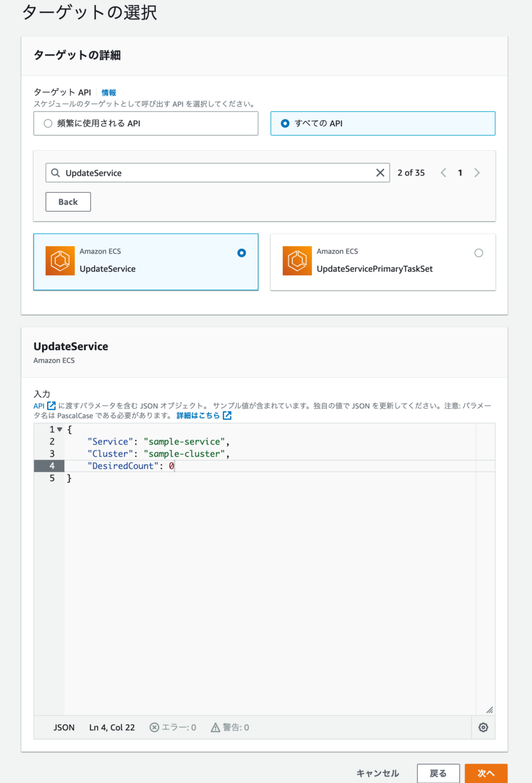The height and width of the screenshot is (783, 532).
Task: Click the Back button above the API cards
Action: [68, 202]
